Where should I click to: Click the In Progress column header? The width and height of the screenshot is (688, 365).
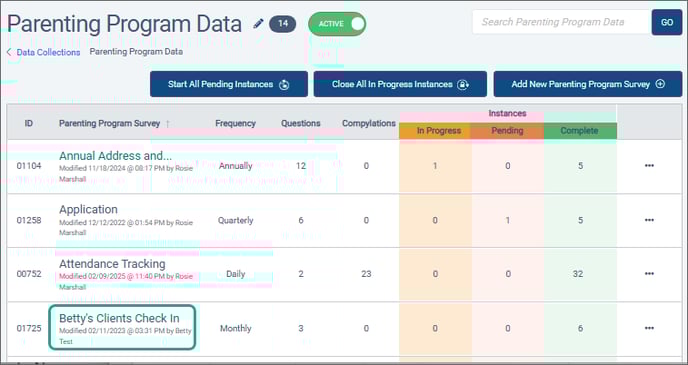[x=439, y=131]
